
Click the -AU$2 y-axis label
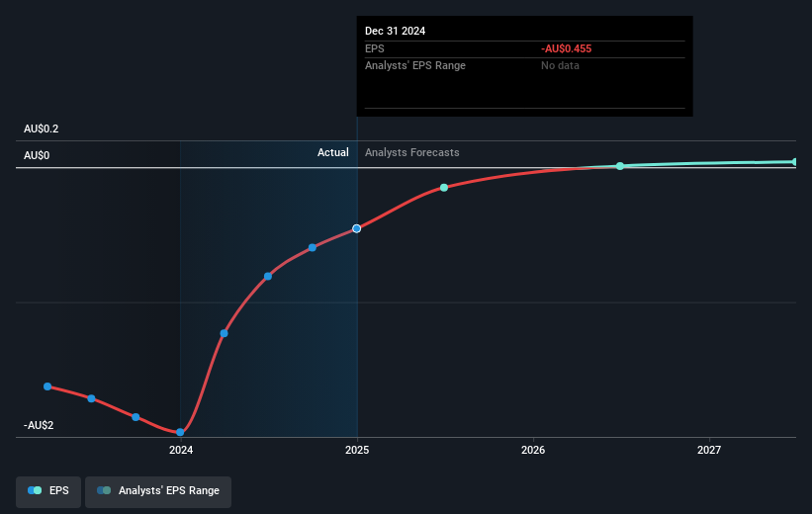tap(39, 425)
